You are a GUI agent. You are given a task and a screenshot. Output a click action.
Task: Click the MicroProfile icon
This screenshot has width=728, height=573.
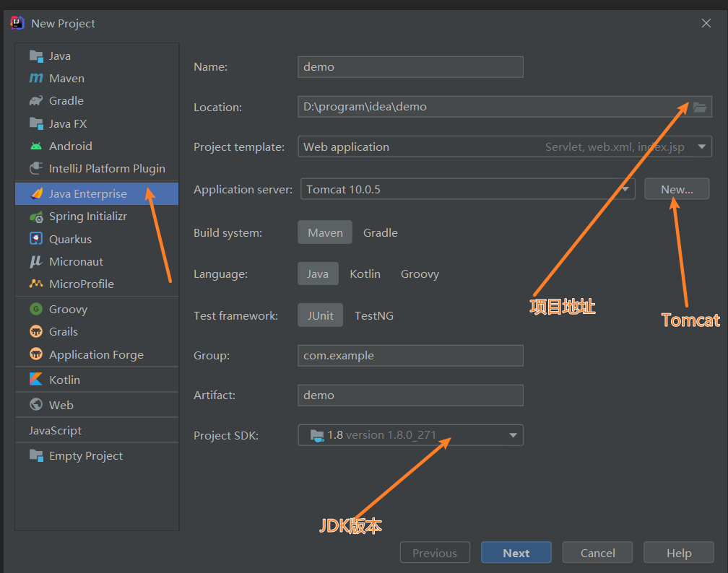click(36, 284)
